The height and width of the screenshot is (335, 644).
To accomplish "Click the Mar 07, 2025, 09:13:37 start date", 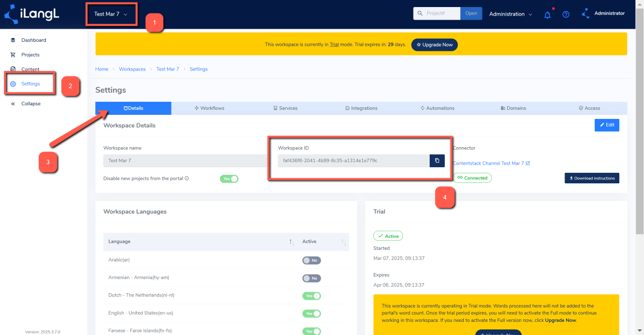I will pos(399,258).
